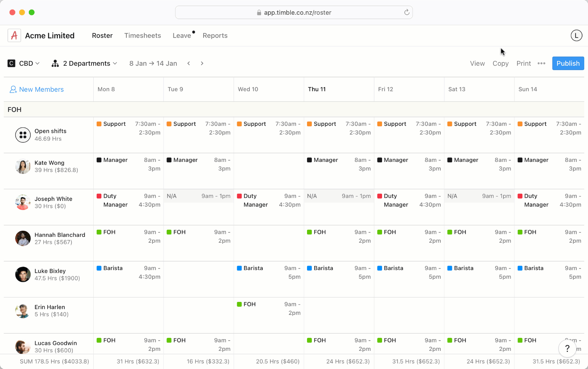Expand the 2 Departments selector

[x=89, y=63]
